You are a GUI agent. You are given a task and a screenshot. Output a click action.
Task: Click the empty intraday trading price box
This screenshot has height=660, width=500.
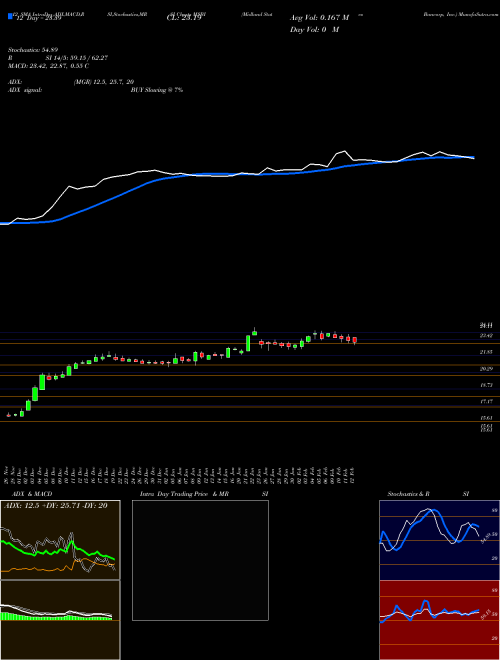tap(200, 560)
